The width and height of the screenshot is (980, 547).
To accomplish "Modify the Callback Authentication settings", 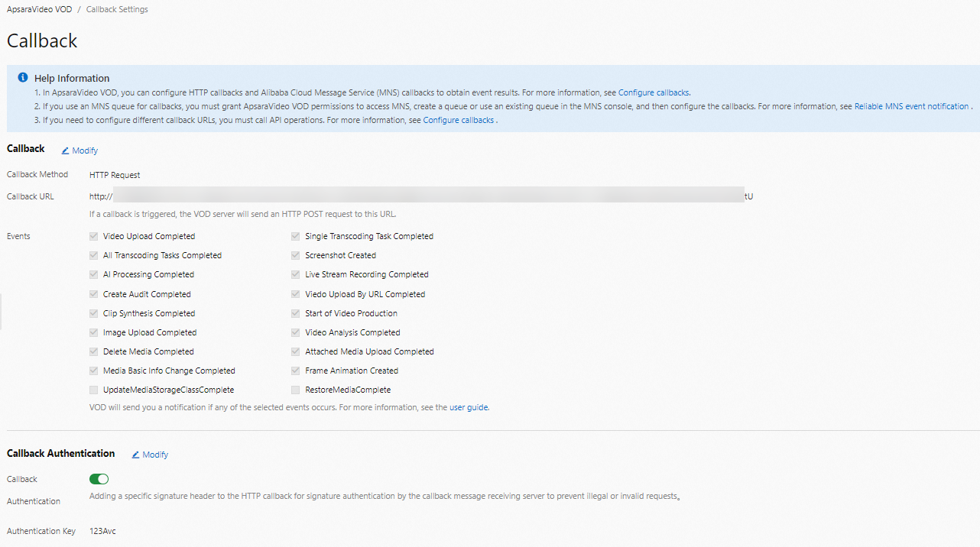I will point(155,455).
